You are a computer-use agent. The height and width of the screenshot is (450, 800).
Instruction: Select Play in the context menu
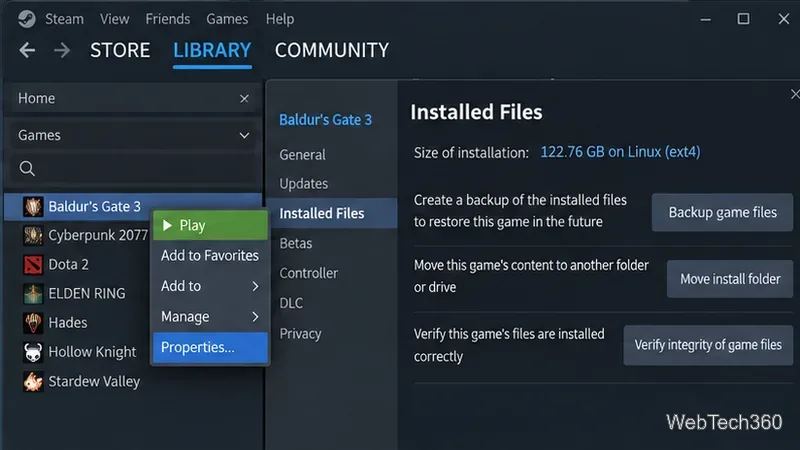tap(210, 225)
